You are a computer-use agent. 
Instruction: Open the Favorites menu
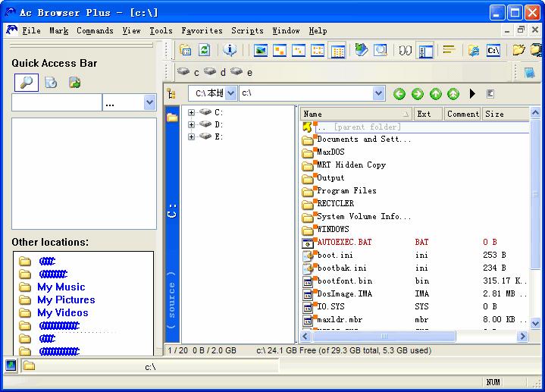coord(202,31)
